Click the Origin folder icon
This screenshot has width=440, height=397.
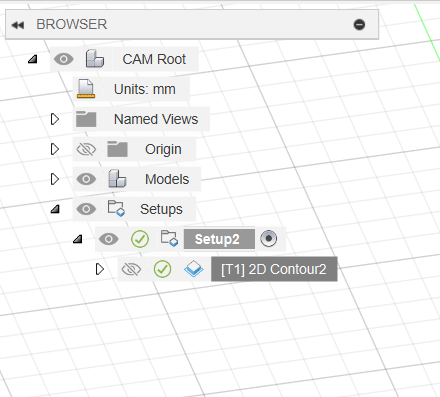pyautogui.click(x=117, y=149)
